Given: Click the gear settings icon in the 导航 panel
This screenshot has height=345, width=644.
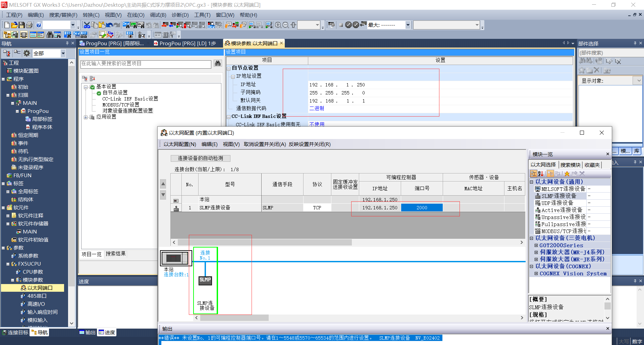Looking at the screenshot, I should [26, 53].
